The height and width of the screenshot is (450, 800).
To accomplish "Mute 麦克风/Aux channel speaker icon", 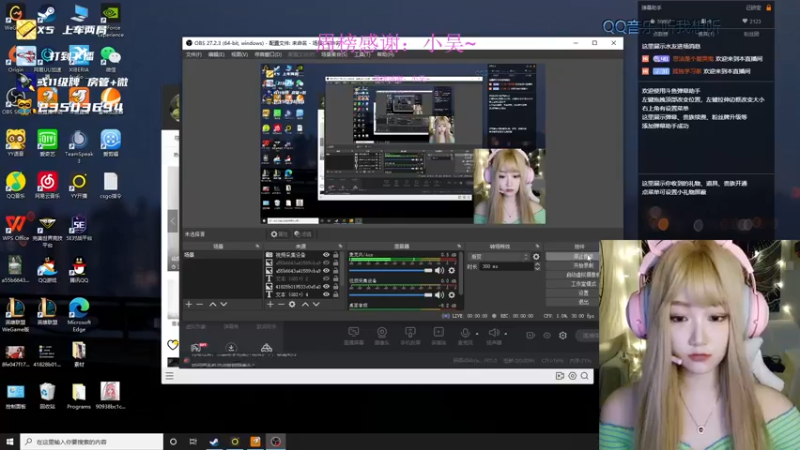I will coord(439,270).
